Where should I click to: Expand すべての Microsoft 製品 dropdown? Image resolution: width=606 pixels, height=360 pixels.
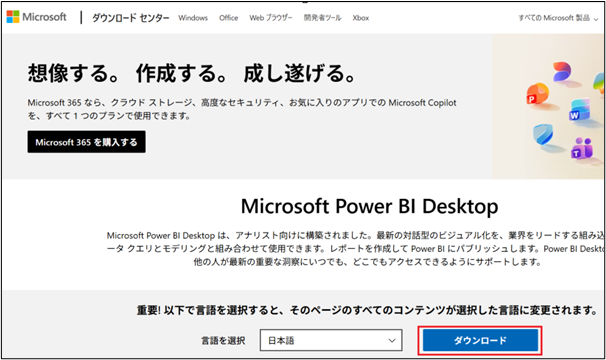point(558,18)
